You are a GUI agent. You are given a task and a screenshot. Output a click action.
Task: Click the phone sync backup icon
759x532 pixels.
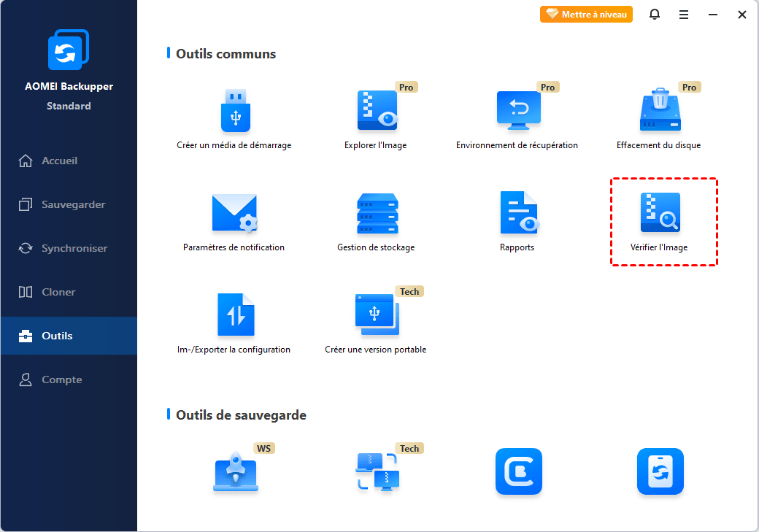coord(660,471)
